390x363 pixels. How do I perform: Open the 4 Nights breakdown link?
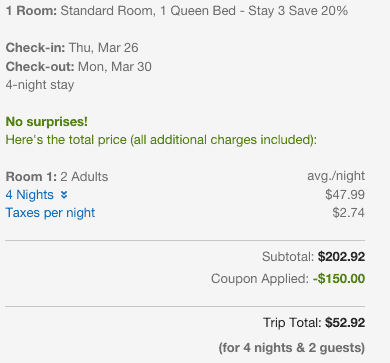(30, 195)
